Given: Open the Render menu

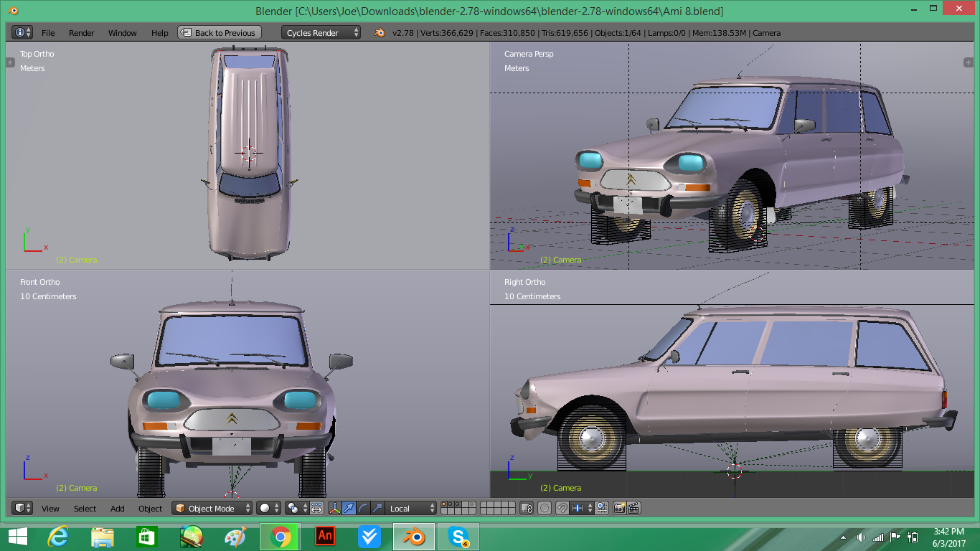Looking at the screenshot, I should [x=81, y=33].
